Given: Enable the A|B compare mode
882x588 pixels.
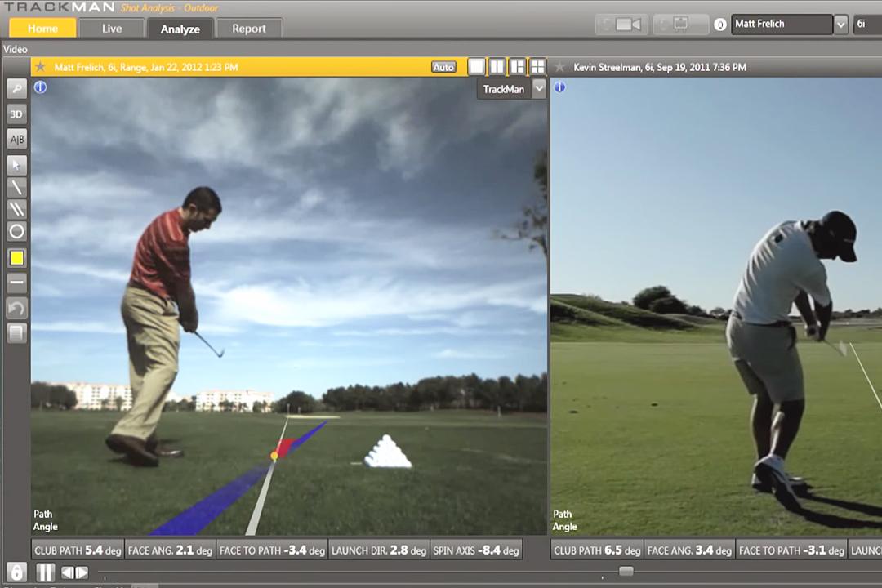Looking at the screenshot, I should 17,140.
